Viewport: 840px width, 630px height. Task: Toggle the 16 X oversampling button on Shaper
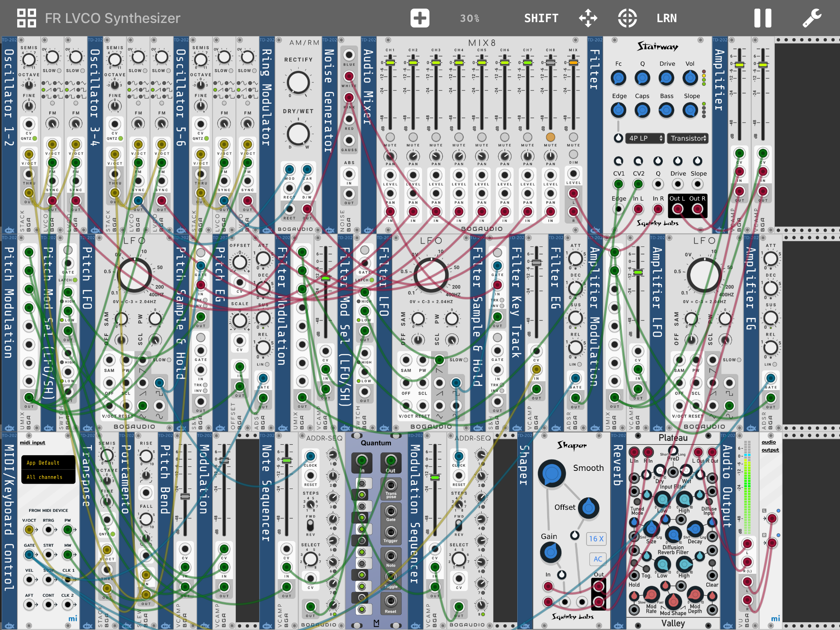pos(596,539)
